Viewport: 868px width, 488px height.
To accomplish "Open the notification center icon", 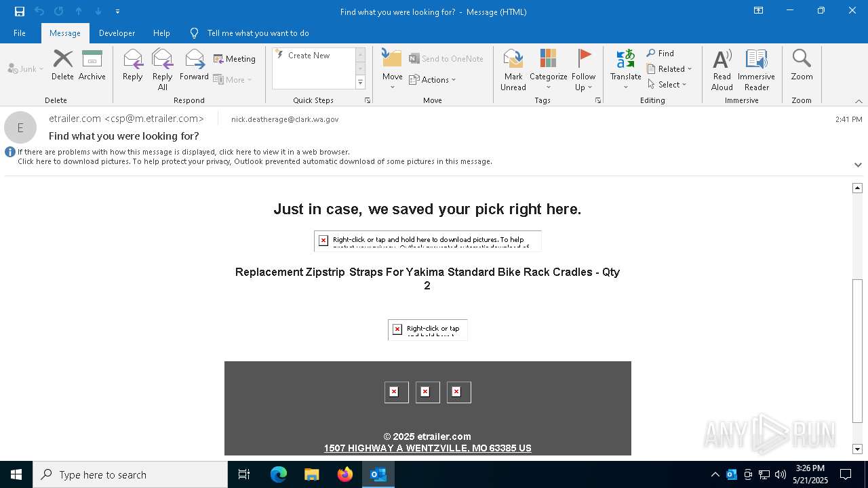I will click(846, 474).
